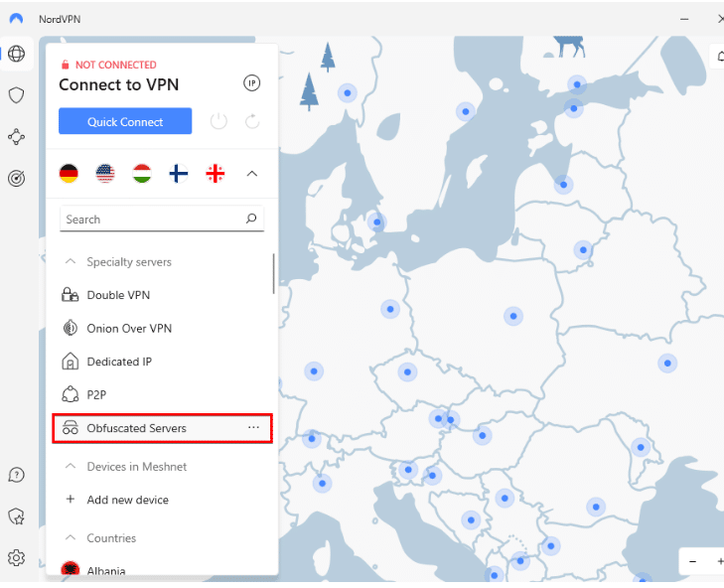Collapse the Devices in Meshnet section
The height and width of the screenshot is (588, 724).
coord(71,467)
